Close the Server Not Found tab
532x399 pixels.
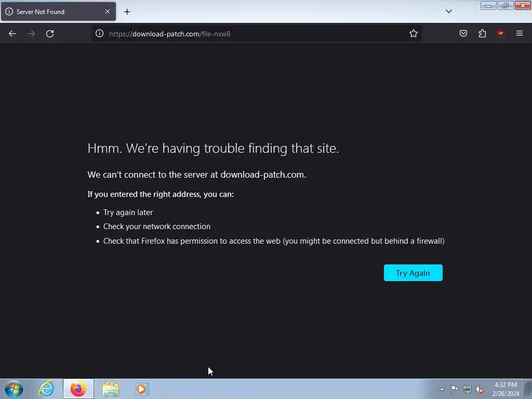click(108, 11)
